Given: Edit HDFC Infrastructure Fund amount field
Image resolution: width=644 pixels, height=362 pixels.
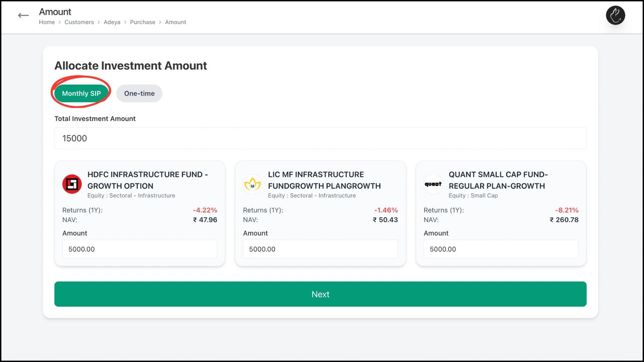Looking at the screenshot, I should [x=139, y=249].
